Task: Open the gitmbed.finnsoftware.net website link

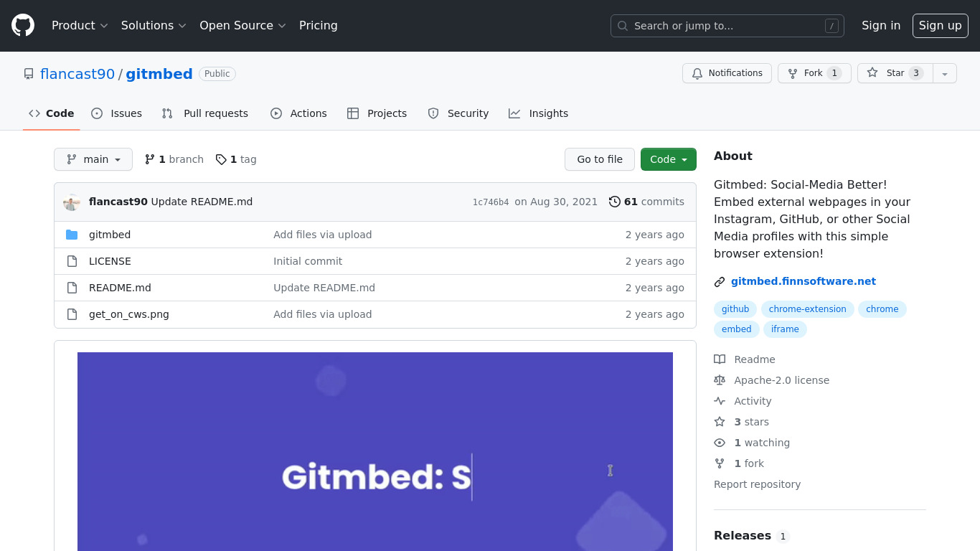Action: (804, 281)
